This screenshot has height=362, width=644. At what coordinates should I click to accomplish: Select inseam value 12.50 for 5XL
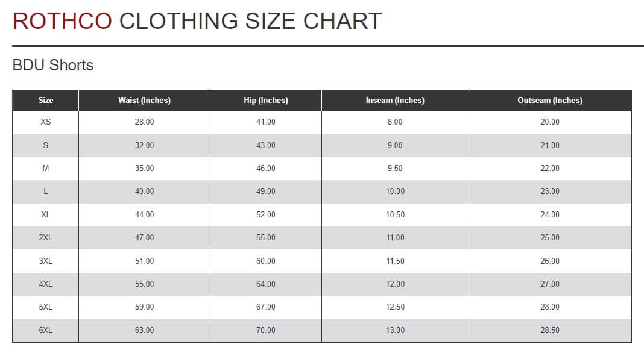point(395,307)
